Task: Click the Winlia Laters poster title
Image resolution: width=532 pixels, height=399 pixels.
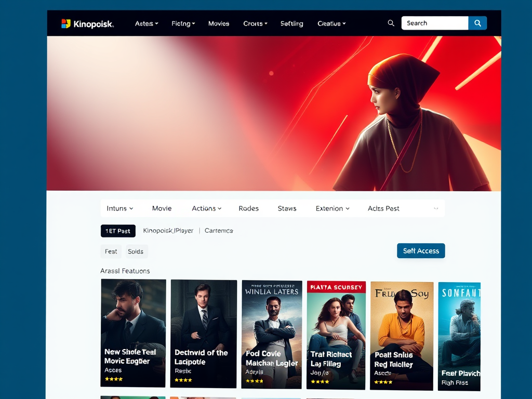Action: (x=272, y=291)
